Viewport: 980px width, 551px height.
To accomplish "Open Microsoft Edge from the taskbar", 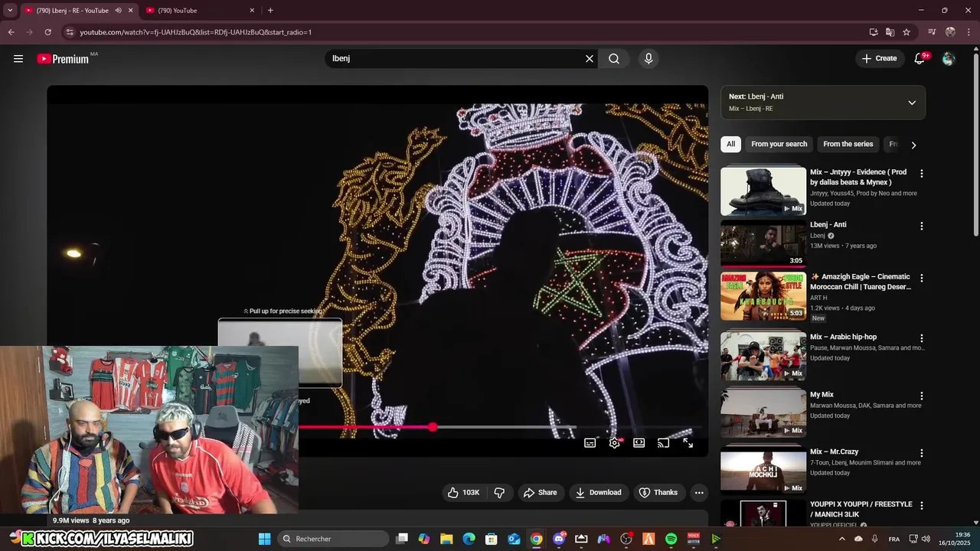I will pyautogui.click(x=469, y=539).
